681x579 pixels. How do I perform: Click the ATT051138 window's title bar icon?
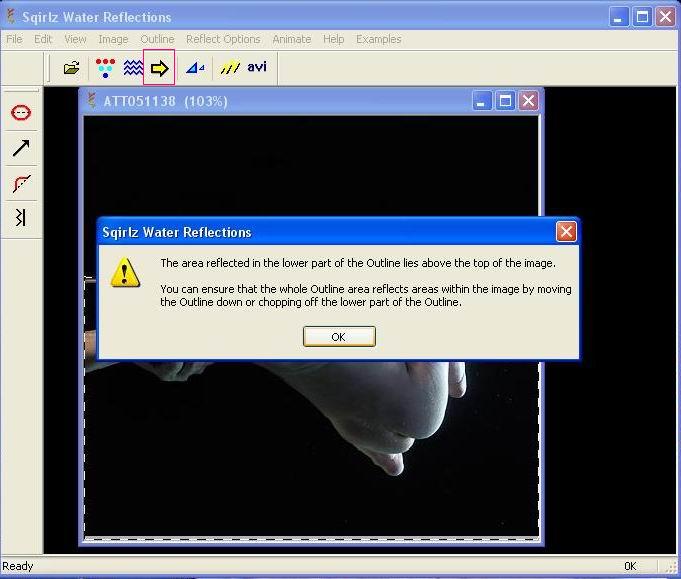(91, 101)
